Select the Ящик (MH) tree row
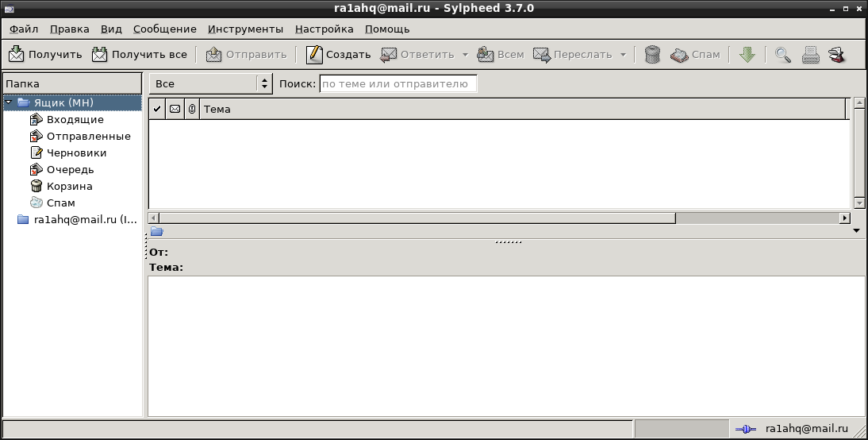868x440 pixels. pos(72,102)
